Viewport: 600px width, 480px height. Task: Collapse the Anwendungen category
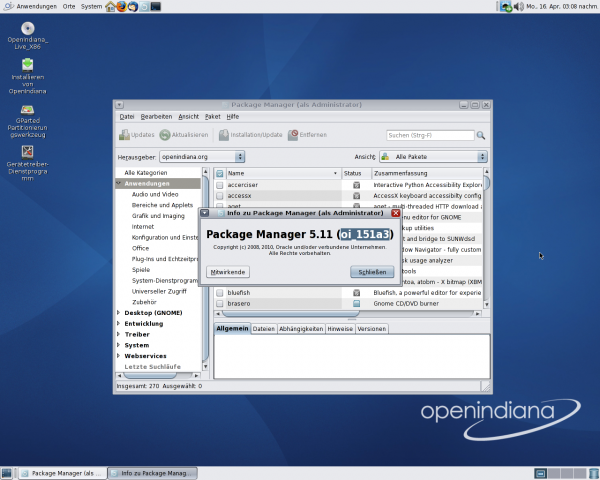pyautogui.click(x=119, y=183)
